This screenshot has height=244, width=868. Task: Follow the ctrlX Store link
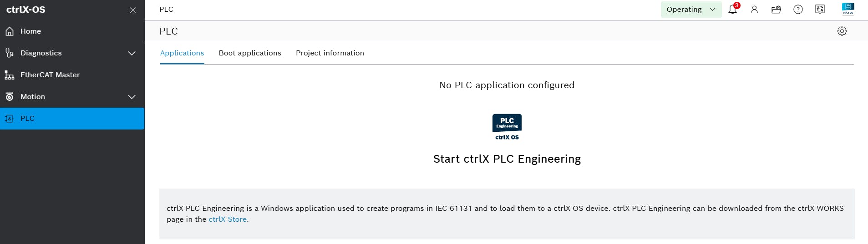click(228, 219)
